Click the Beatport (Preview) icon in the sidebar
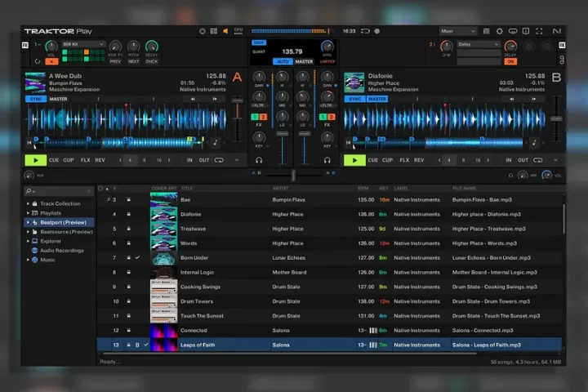Image resolution: width=588 pixels, height=392 pixels. 36,222
